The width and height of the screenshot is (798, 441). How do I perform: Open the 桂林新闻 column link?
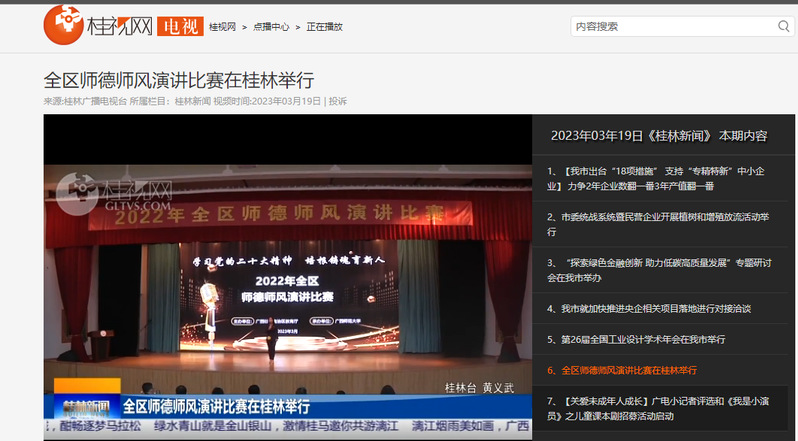(195, 101)
